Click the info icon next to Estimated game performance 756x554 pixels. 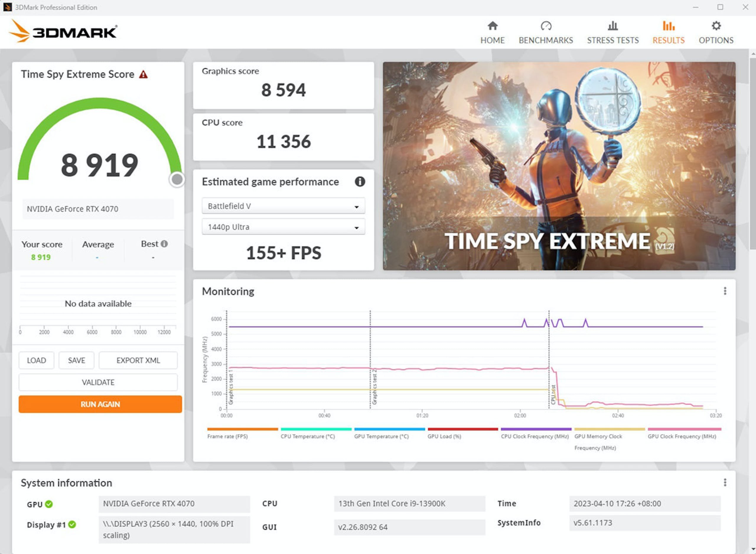360,182
